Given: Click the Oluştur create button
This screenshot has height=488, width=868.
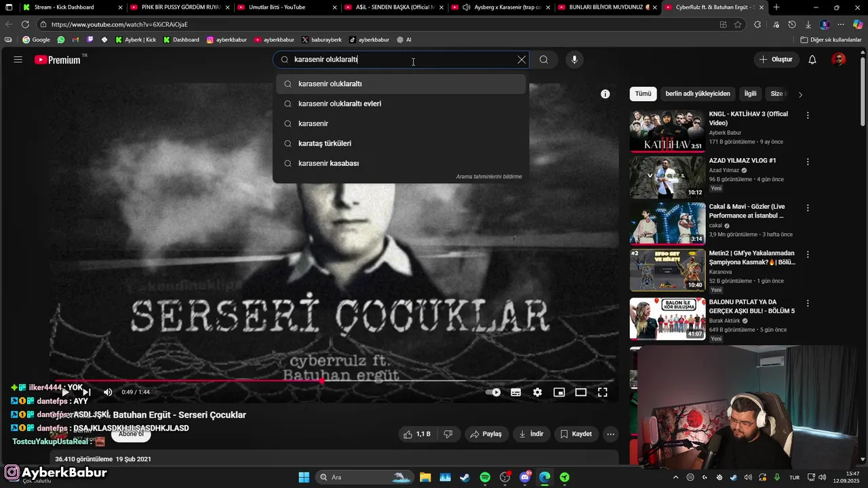Looking at the screenshot, I should [776, 60].
